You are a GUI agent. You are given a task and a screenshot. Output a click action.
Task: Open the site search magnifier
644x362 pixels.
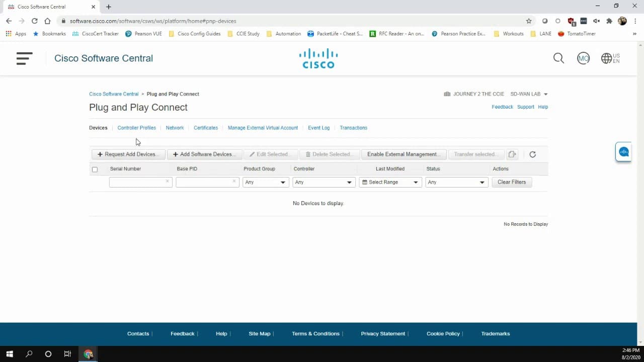click(558, 58)
